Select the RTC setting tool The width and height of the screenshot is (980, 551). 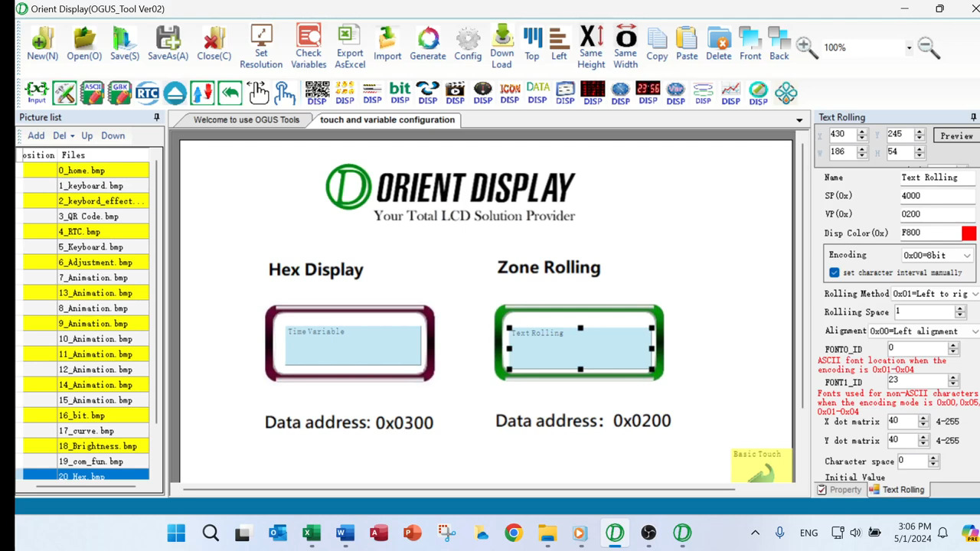(147, 93)
